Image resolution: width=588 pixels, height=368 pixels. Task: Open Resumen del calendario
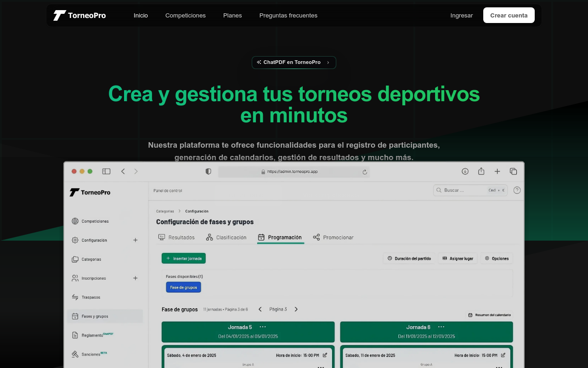click(x=489, y=315)
